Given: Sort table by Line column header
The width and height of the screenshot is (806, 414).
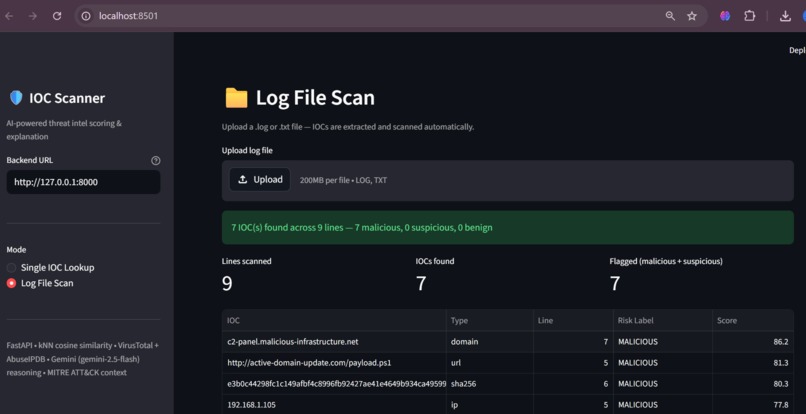Looking at the screenshot, I should click(573, 320).
